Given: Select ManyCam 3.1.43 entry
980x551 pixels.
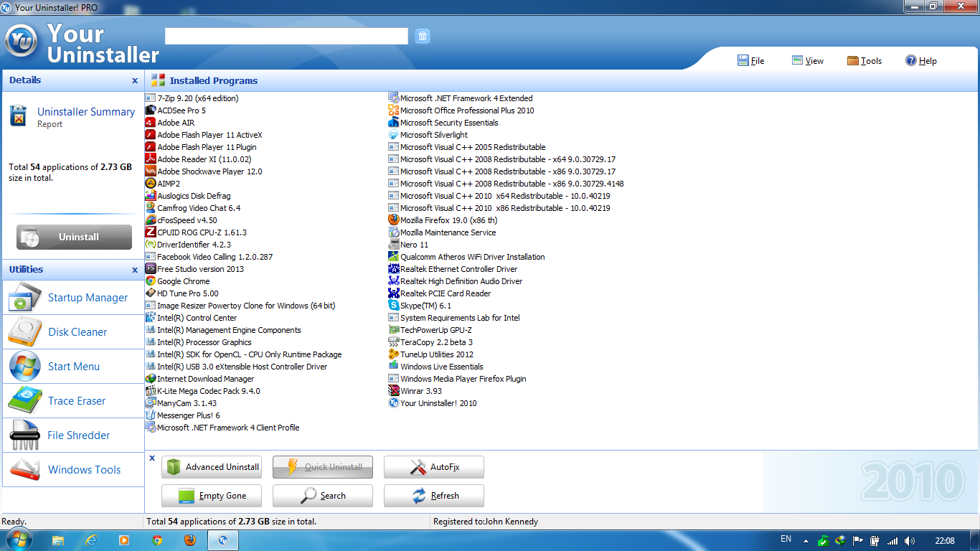Looking at the screenshot, I should click(x=181, y=403).
